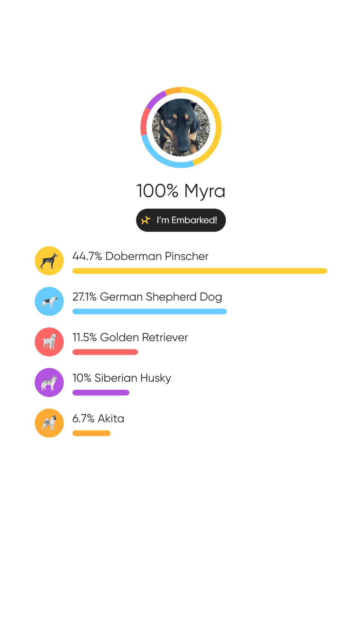Open Myra's circular profile photo

181,128
